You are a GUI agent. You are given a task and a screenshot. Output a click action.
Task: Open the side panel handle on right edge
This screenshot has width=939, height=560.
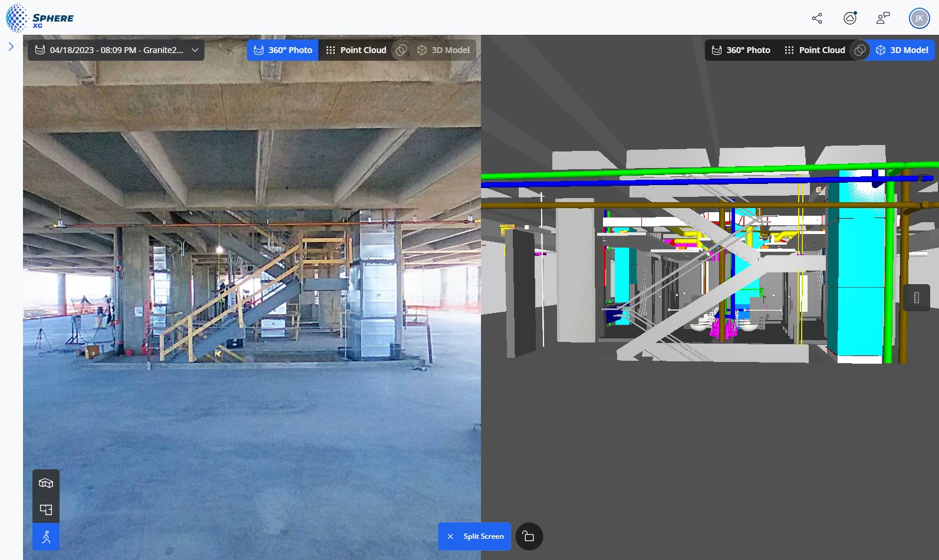(x=917, y=298)
